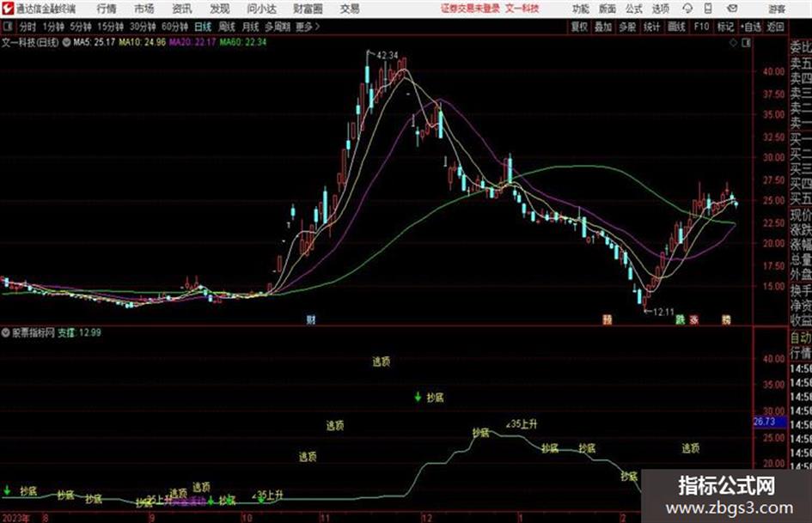Click the 通达信 red logo icon

pyautogui.click(x=7, y=9)
